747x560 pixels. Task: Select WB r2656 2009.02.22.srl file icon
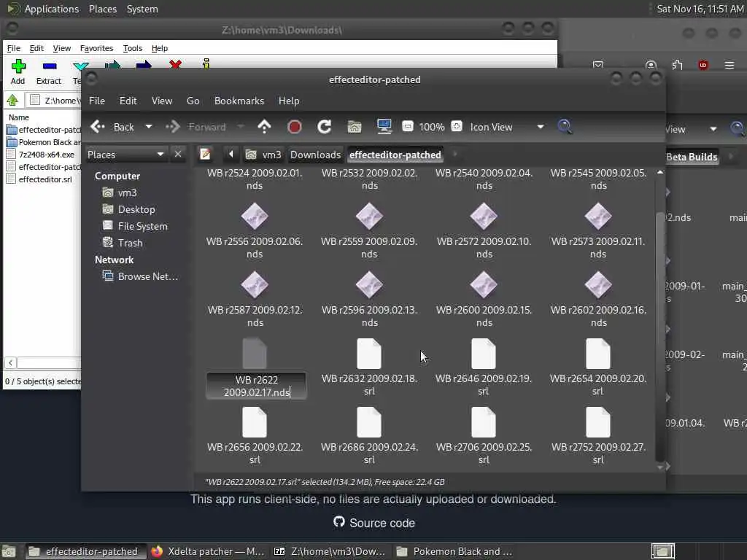[x=255, y=422]
